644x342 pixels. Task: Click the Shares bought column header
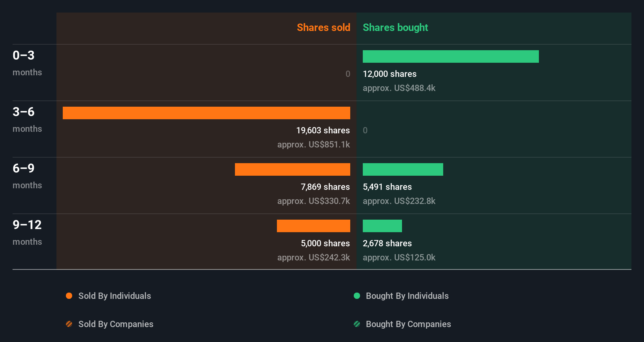[x=395, y=27]
